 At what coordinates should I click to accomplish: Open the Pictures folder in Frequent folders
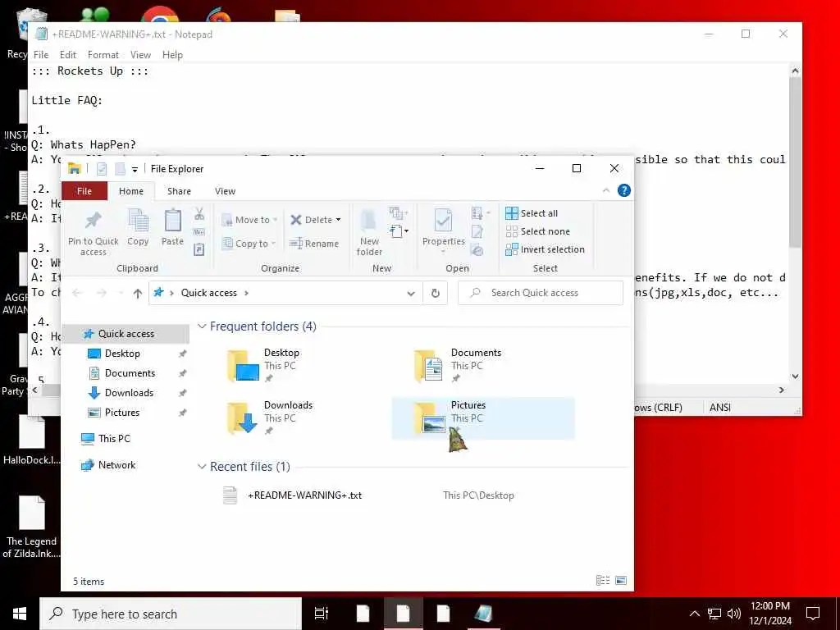pyautogui.click(x=482, y=418)
